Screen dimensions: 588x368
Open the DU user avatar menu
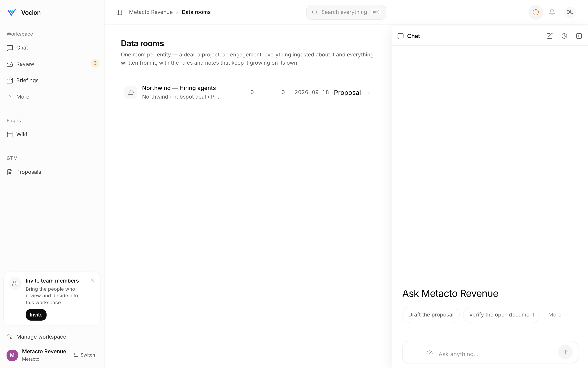pos(570,12)
